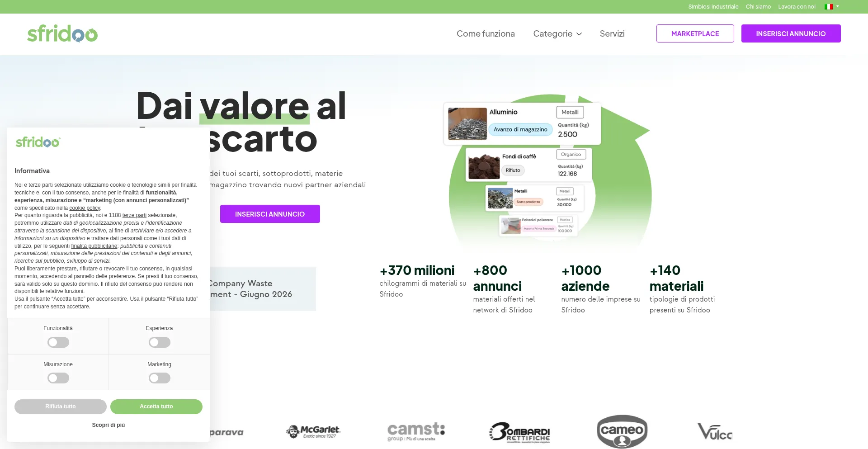This screenshot has width=868, height=449.
Task: Open the Italian flag language selector
Action: click(x=831, y=7)
